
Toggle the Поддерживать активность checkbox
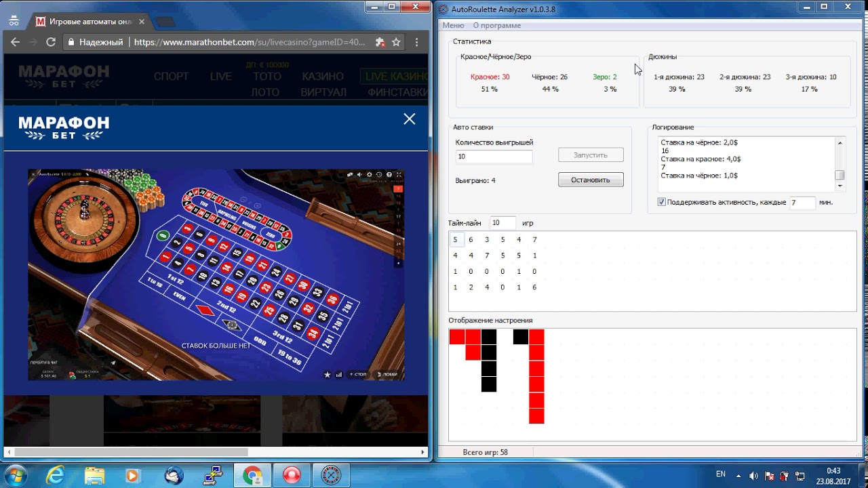tap(662, 202)
